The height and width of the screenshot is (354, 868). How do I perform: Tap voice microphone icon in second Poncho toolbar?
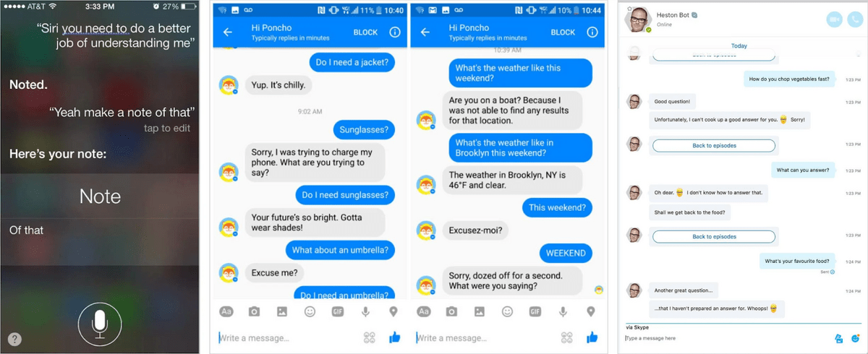[x=563, y=312]
